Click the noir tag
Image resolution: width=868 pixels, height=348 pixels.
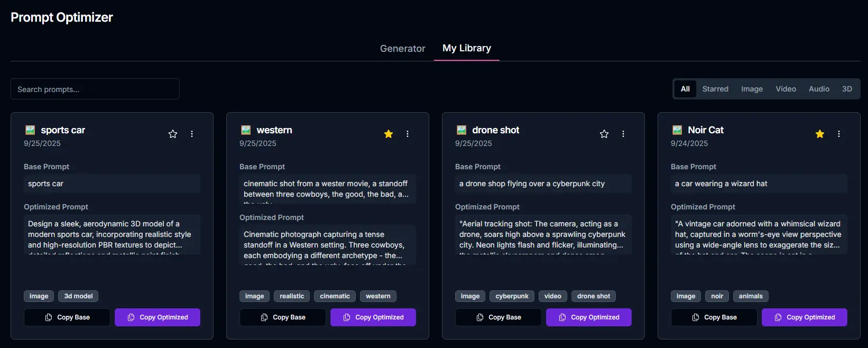[x=717, y=296]
